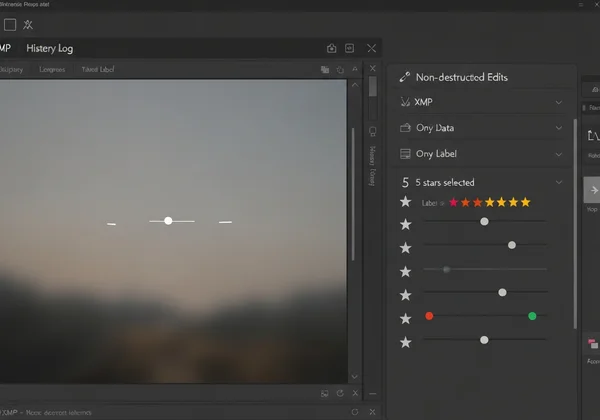Click the dimmed slider handle in star rows

[x=446, y=270]
